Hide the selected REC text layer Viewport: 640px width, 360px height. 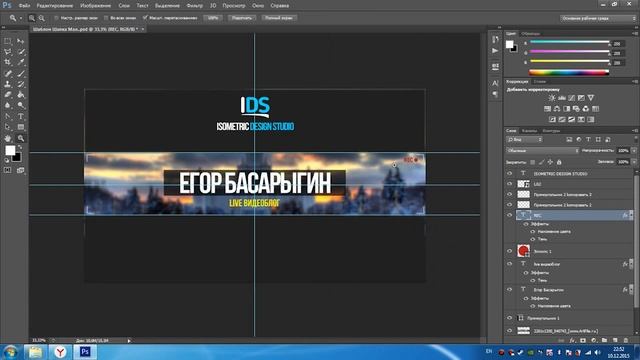[509, 215]
